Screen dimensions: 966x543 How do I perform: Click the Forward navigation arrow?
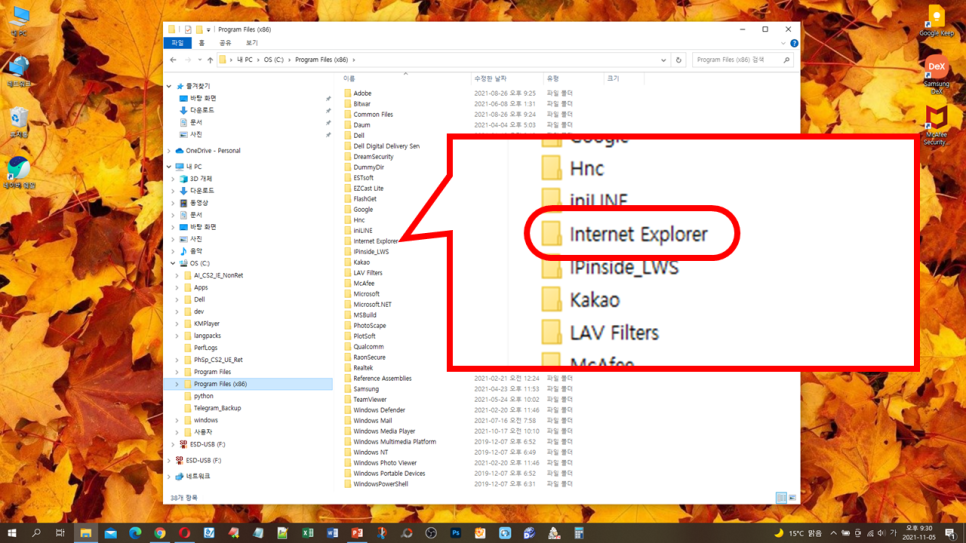[x=188, y=60]
